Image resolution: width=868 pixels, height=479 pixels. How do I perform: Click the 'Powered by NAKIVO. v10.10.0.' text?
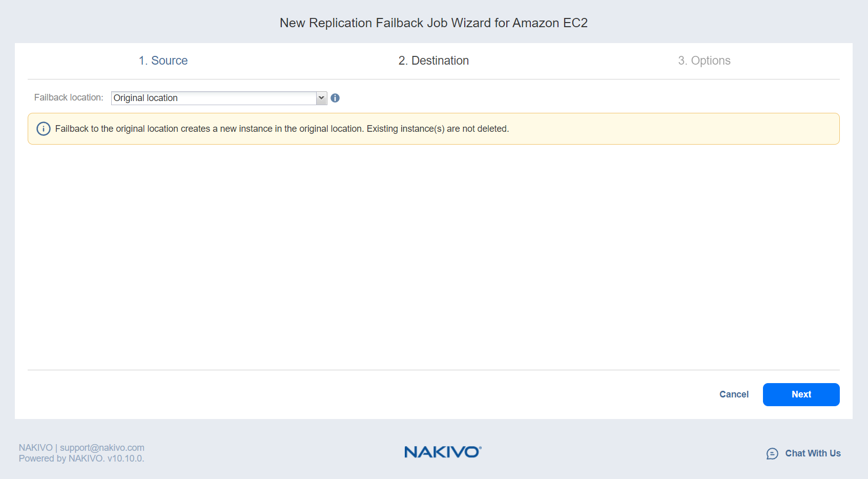tap(81, 458)
